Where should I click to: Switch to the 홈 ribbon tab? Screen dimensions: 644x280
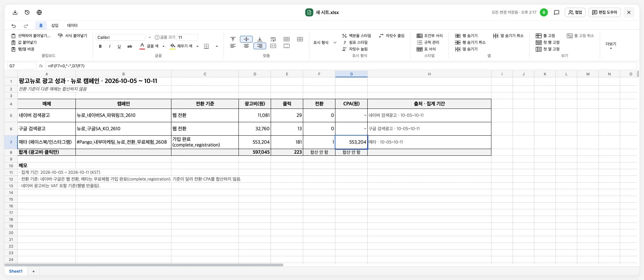41,25
